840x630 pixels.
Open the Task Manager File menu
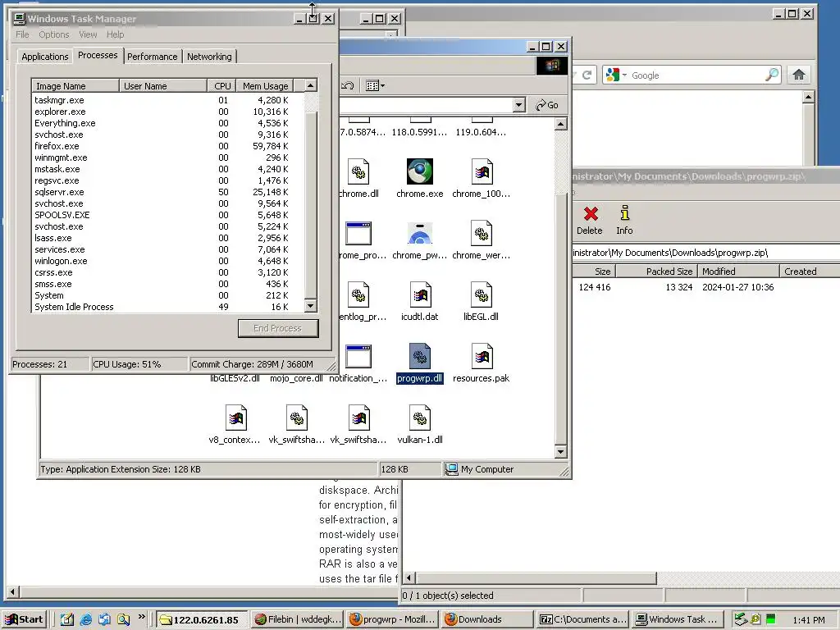[x=22, y=34]
